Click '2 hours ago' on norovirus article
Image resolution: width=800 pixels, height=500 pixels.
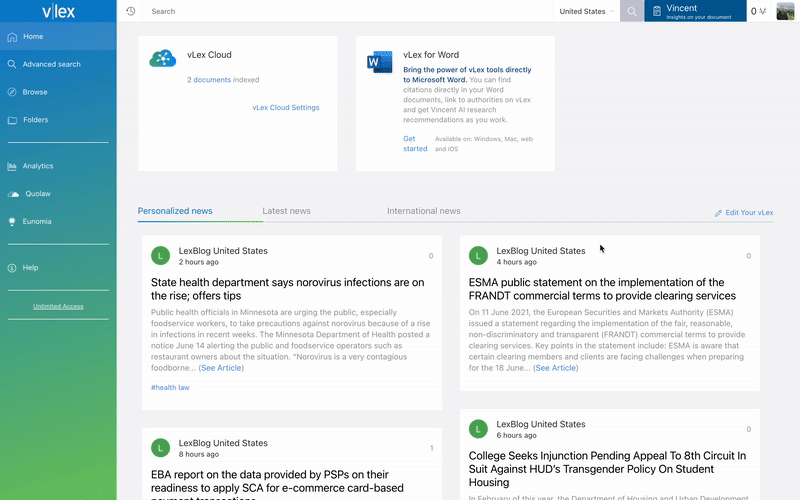pos(198,262)
